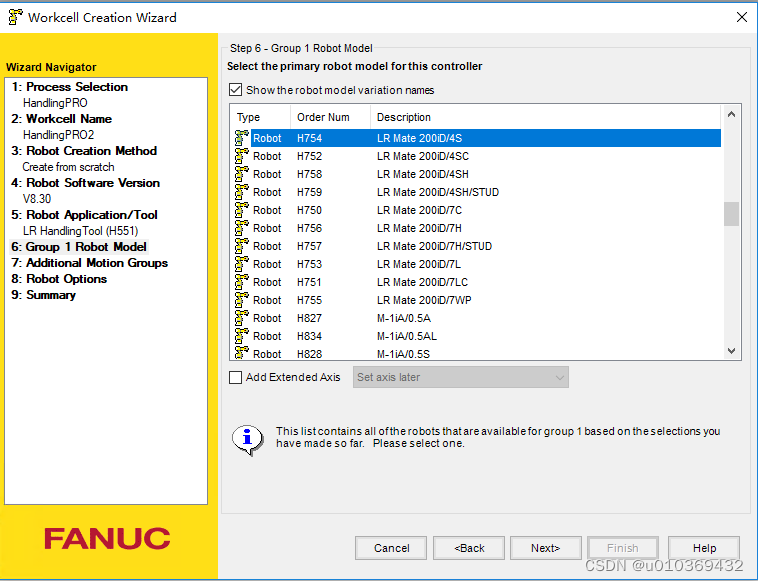Screen dimensions: 758x581
Task: Select LR Mate 200iD/4S description
Action: coord(420,138)
